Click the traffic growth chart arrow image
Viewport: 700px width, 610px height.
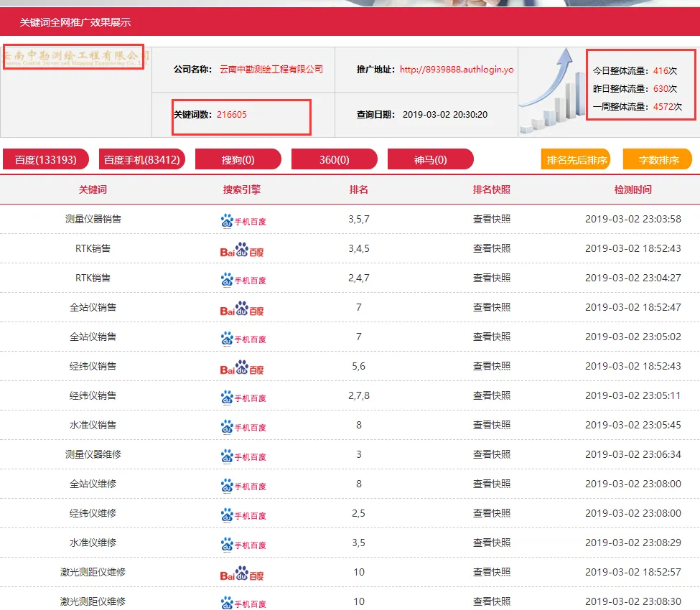[x=551, y=90]
